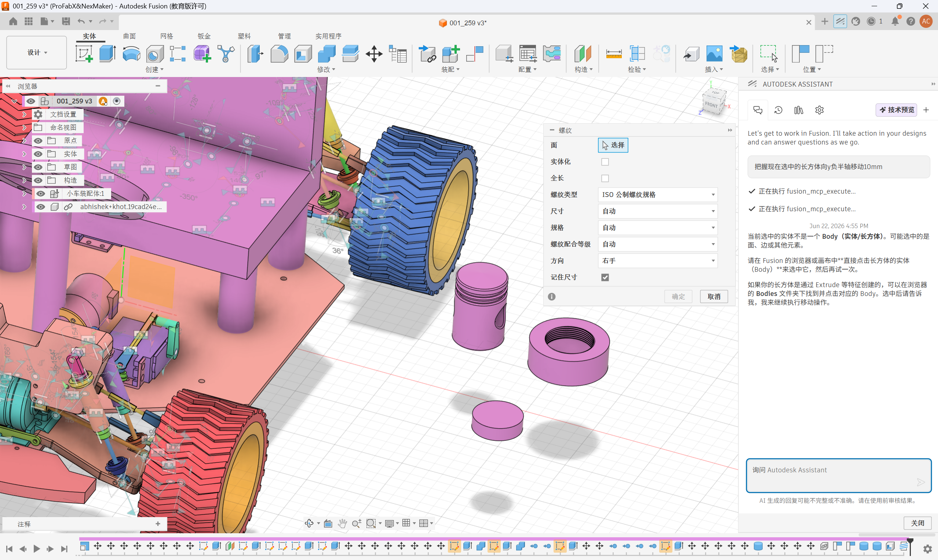Switch to the 管理 tab

point(284,36)
